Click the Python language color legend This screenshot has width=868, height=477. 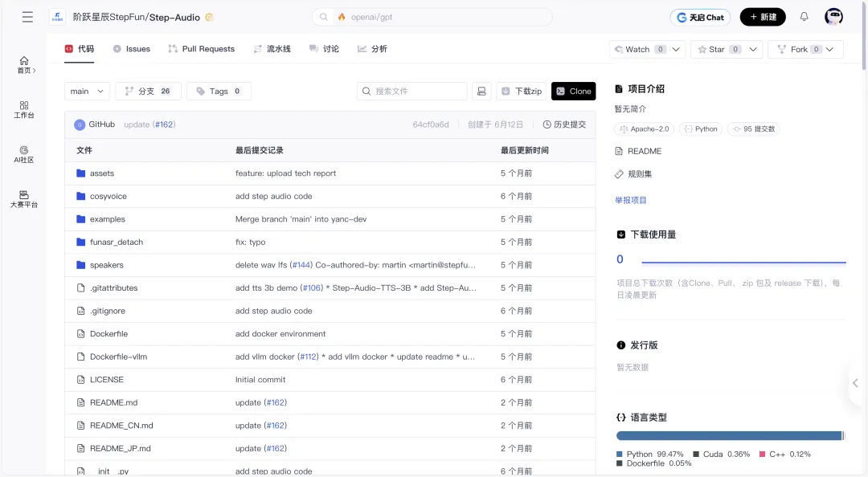[x=620, y=455]
